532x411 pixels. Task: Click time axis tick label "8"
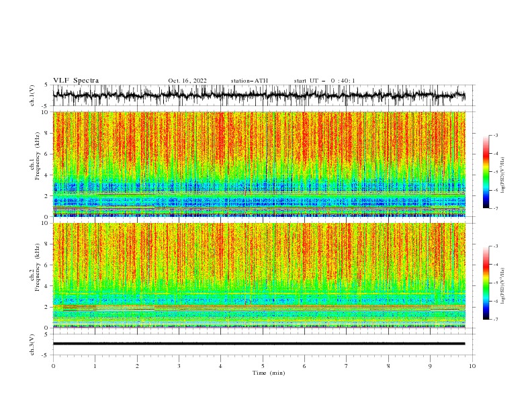388,366
